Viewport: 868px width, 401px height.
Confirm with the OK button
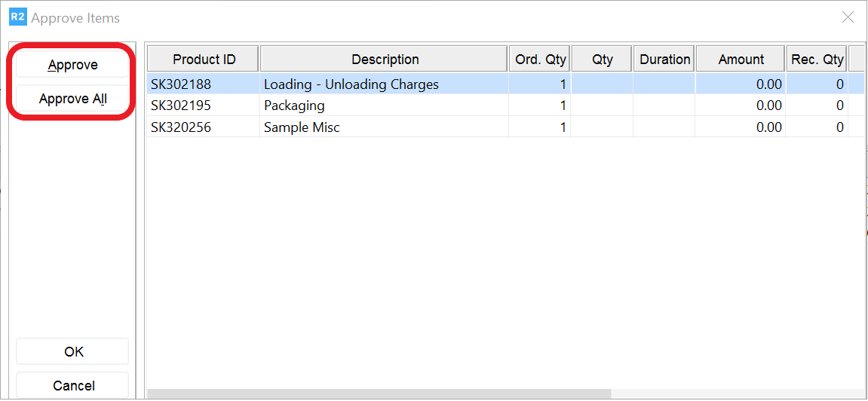click(73, 352)
